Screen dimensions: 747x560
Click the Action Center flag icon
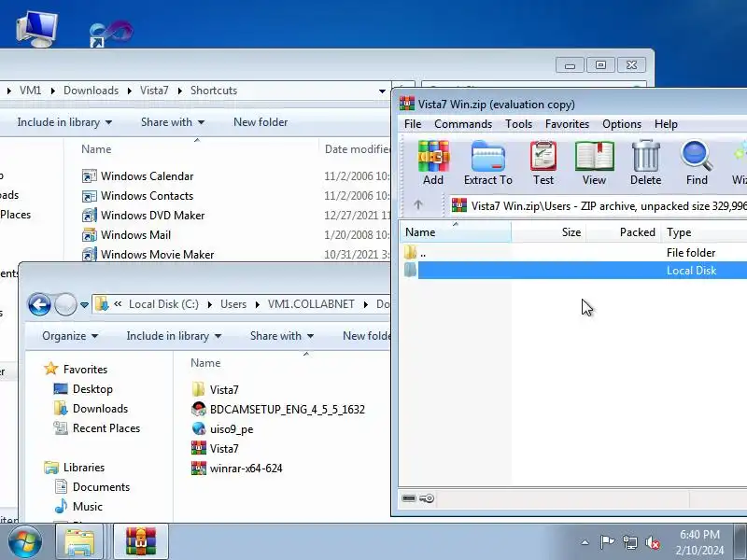pos(607,542)
